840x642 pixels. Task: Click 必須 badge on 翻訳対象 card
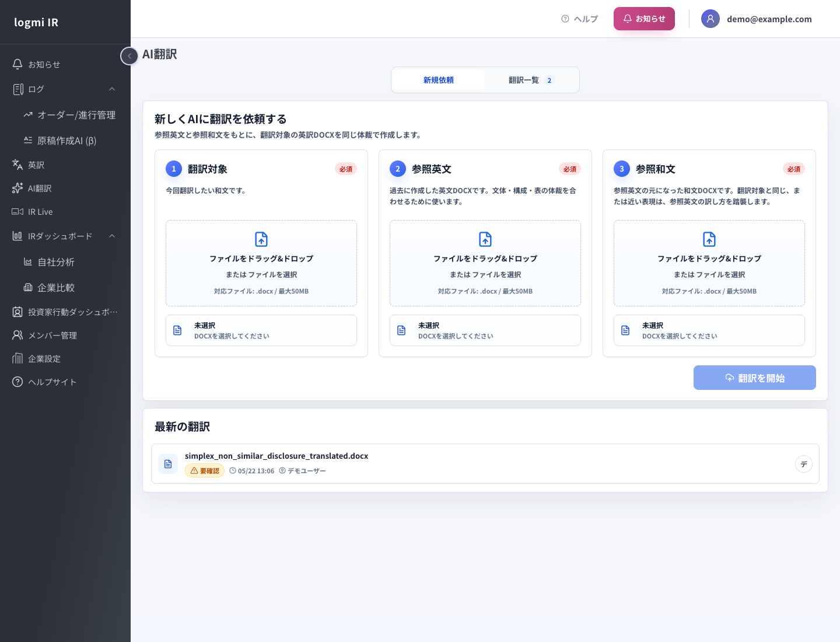pos(346,169)
